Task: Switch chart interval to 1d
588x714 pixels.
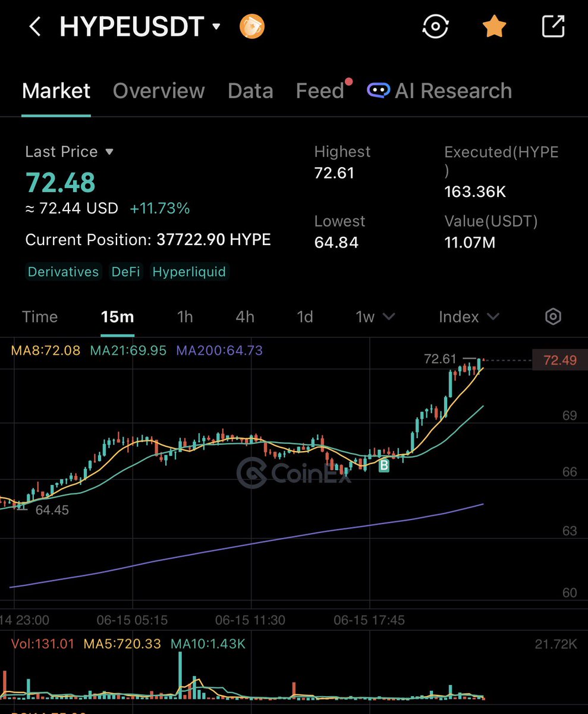Action: click(305, 317)
